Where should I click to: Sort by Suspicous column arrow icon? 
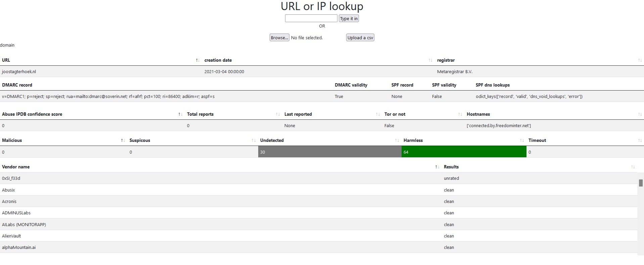tap(254, 141)
